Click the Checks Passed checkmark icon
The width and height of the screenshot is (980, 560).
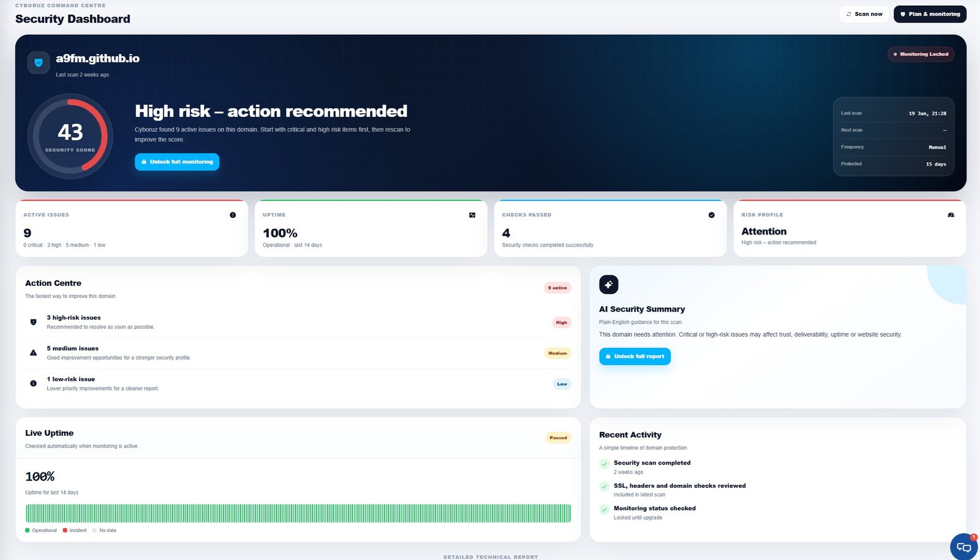coord(712,215)
